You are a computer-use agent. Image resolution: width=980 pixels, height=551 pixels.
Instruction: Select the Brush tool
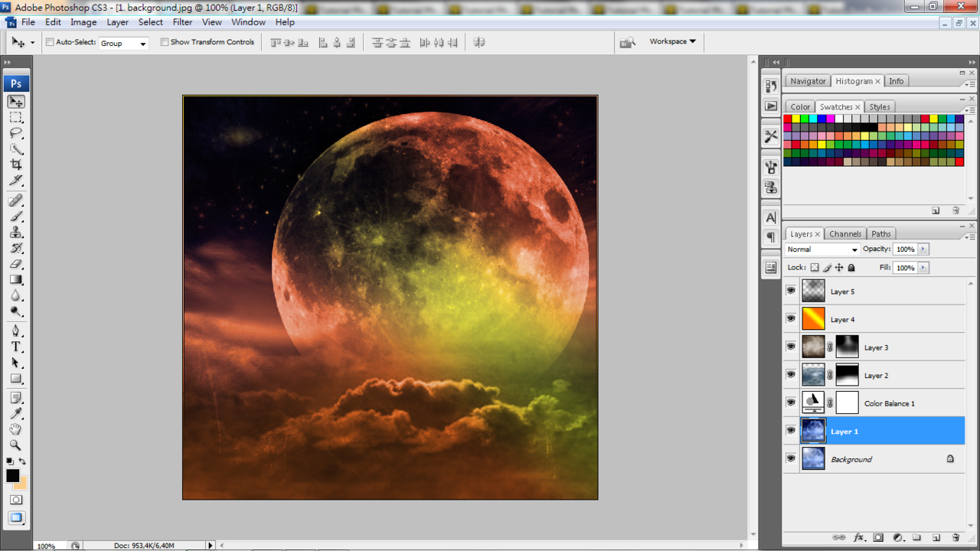coord(16,217)
